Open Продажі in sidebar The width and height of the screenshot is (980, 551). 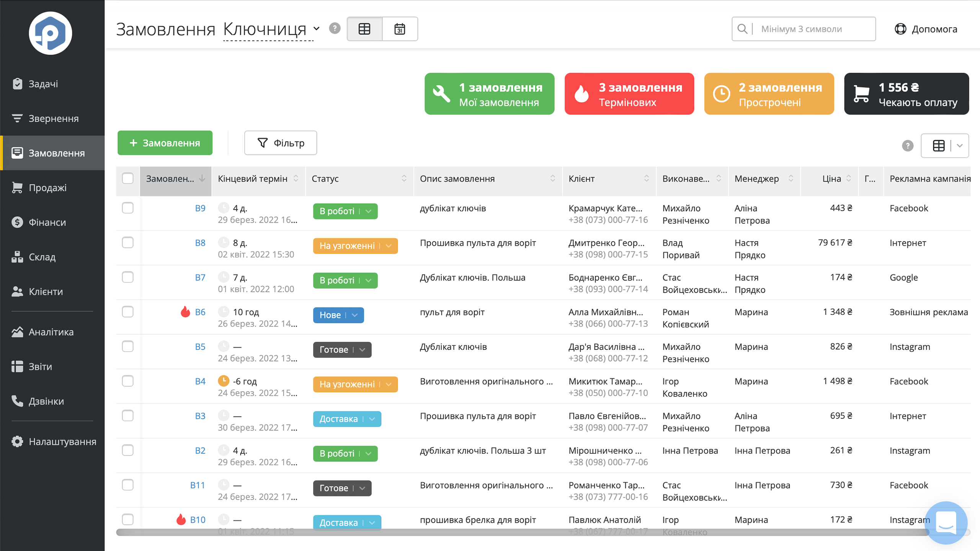pyautogui.click(x=52, y=187)
